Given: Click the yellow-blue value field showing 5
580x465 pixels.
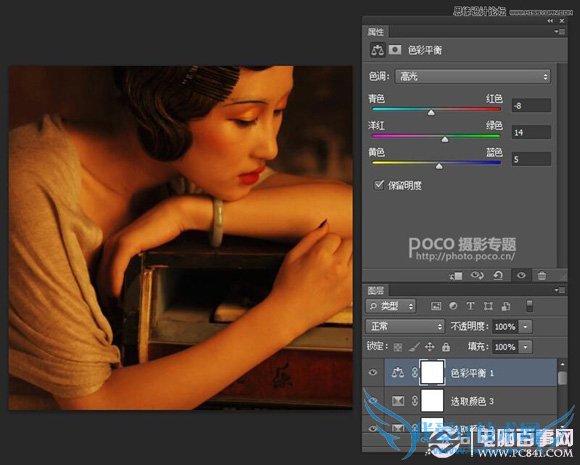Looking at the screenshot, I should click(x=531, y=159).
